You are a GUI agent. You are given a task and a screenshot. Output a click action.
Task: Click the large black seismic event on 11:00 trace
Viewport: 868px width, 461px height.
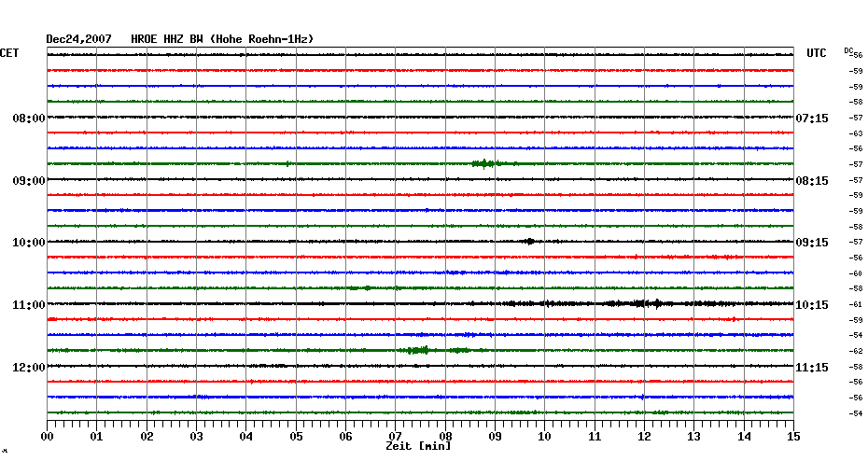(x=642, y=303)
